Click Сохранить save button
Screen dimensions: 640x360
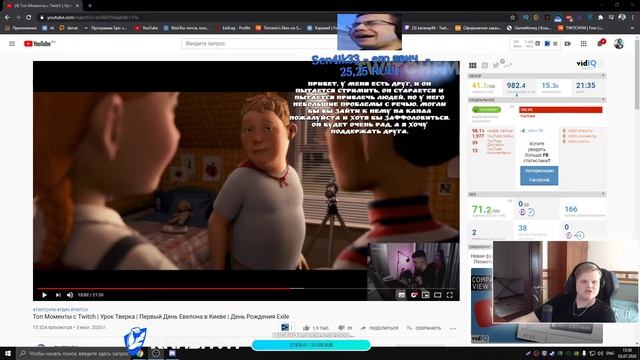[424, 328]
